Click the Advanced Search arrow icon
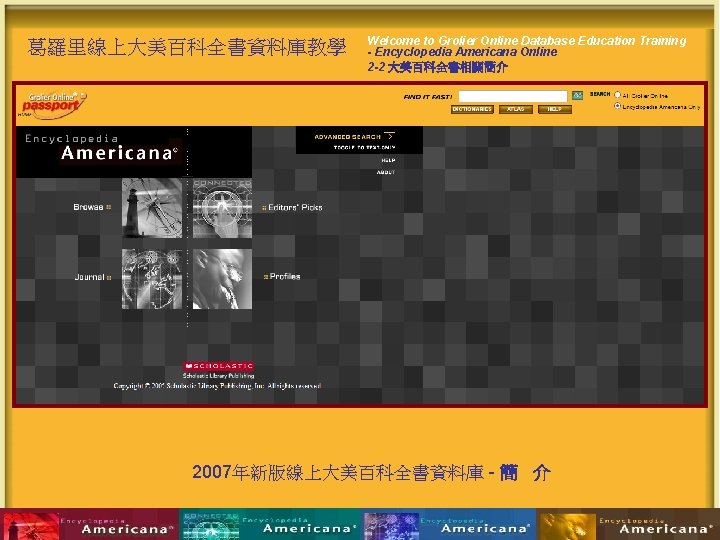720x540 pixels. (x=390, y=136)
